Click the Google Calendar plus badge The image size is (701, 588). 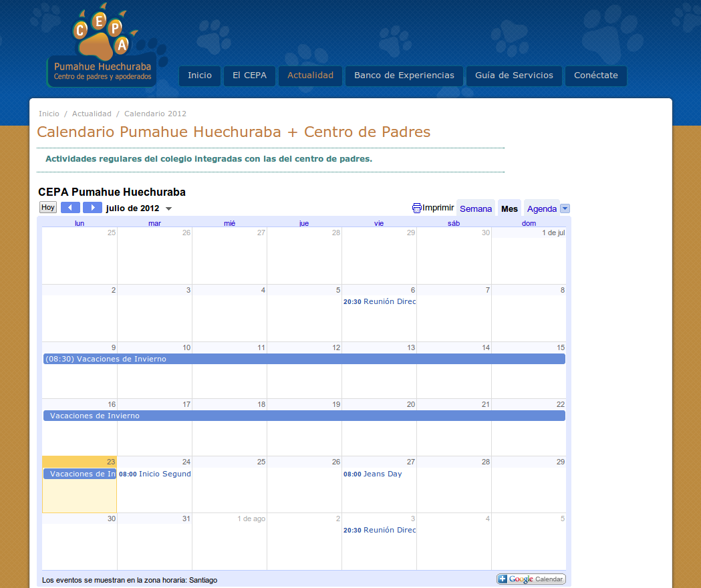pos(531,579)
